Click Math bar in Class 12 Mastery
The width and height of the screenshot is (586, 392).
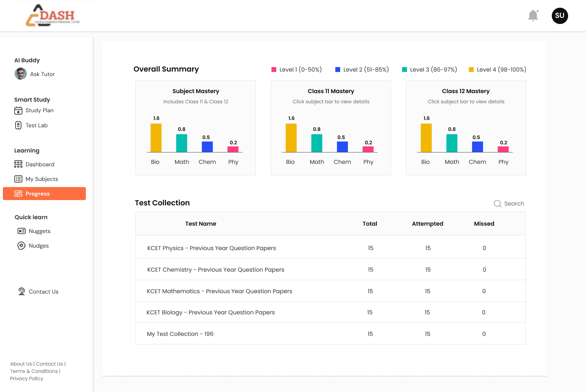pos(452,143)
